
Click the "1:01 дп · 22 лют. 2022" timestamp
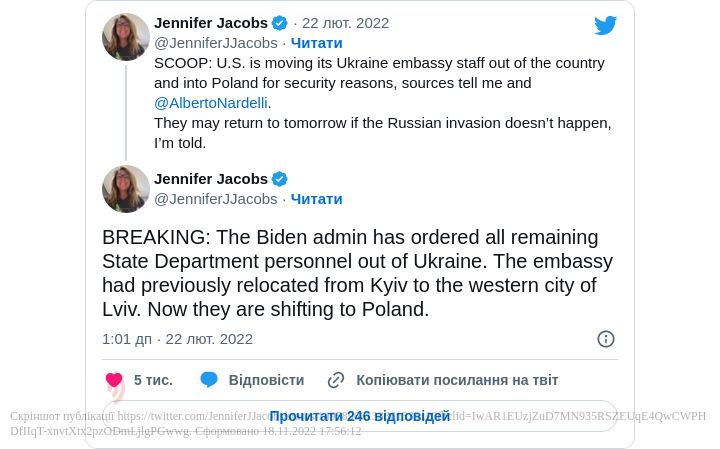177,339
